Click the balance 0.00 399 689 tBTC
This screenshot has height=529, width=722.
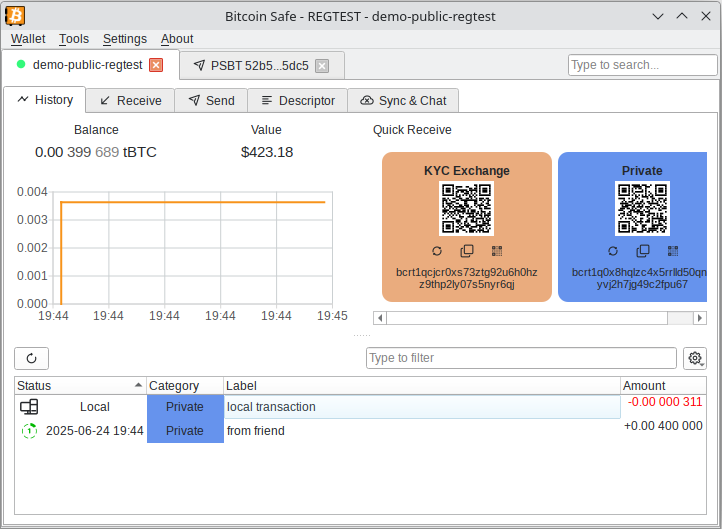coord(96,152)
